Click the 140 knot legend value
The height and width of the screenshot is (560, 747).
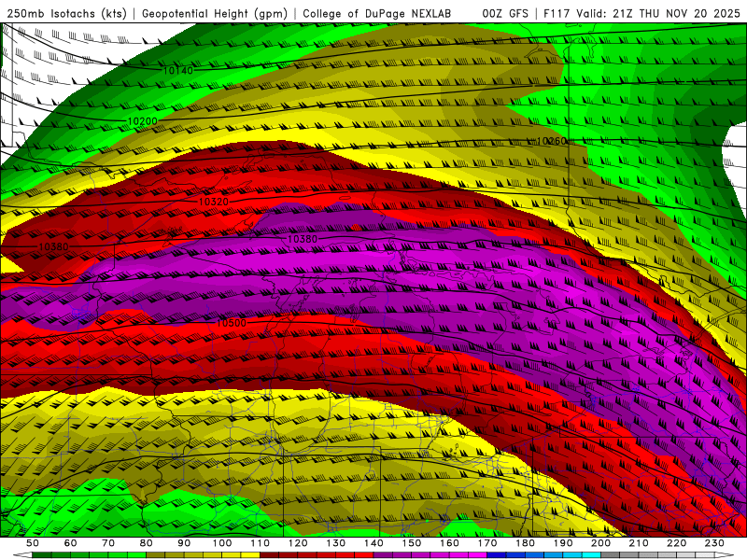pyautogui.click(x=373, y=543)
